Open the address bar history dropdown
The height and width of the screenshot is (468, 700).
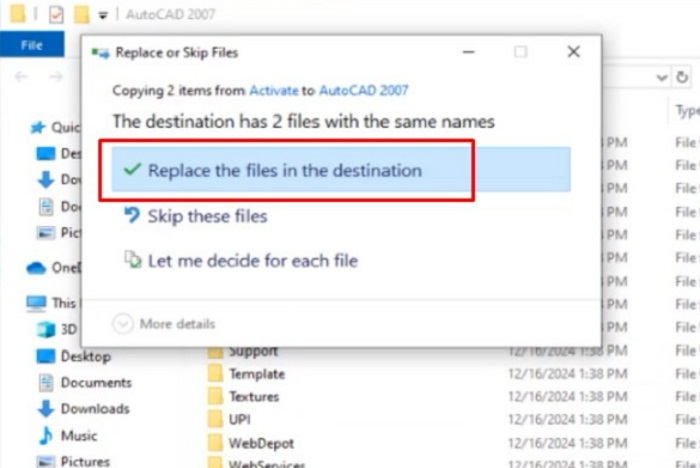click(662, 78)
